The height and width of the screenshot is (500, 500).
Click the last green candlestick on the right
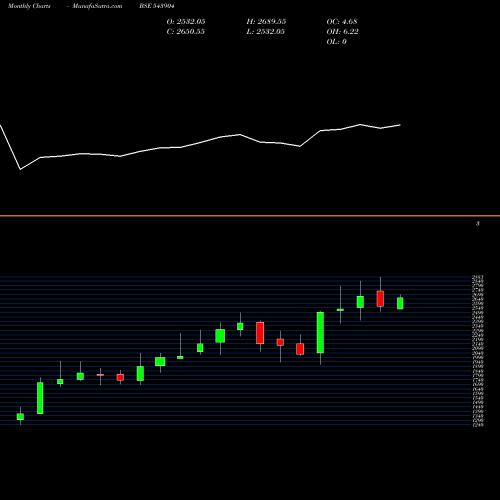click(x=400, y=303)
